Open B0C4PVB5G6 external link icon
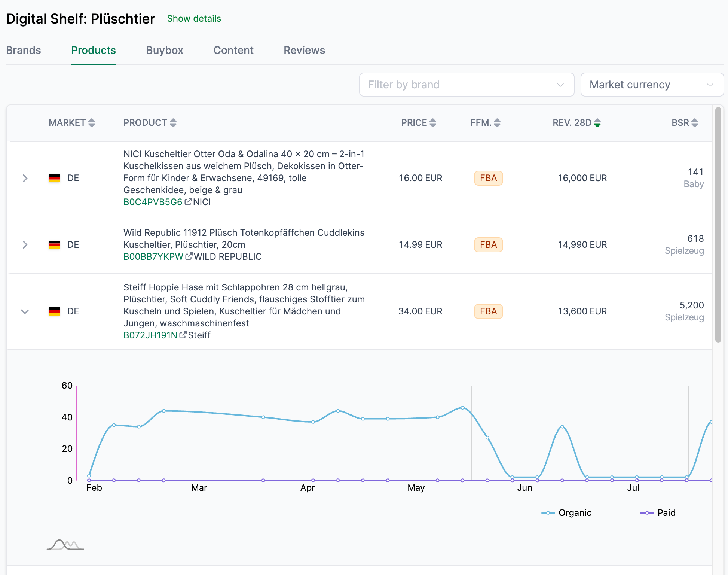Image resolution: width=728 pixels, height=575 pixels. (x=188, y=202)
